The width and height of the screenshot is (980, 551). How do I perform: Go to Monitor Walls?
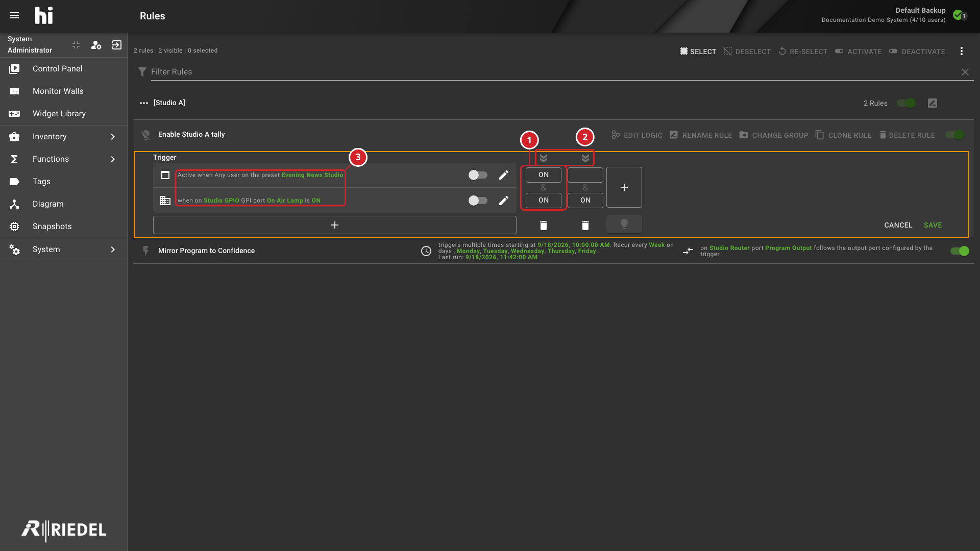click(x=63, y=91)
